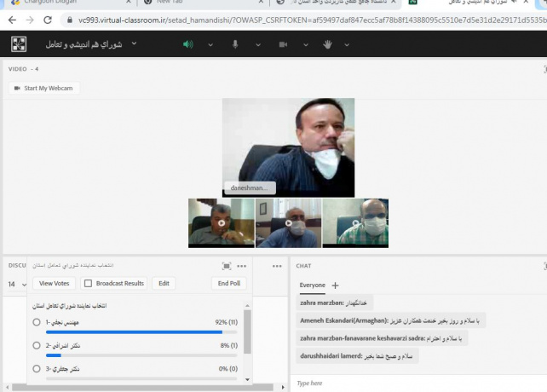547x392 pixels.
Task: Mute the speaker audio icon
Action: 188,44
